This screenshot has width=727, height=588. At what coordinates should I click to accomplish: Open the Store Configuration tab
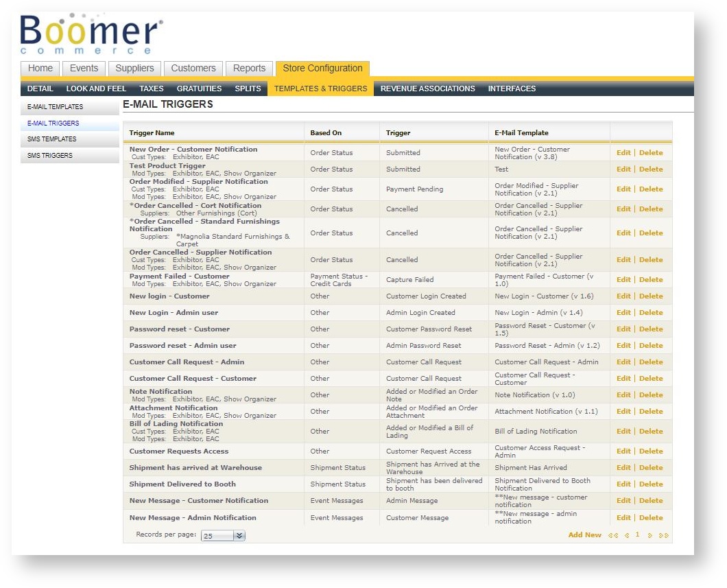(x=322, y=69)
